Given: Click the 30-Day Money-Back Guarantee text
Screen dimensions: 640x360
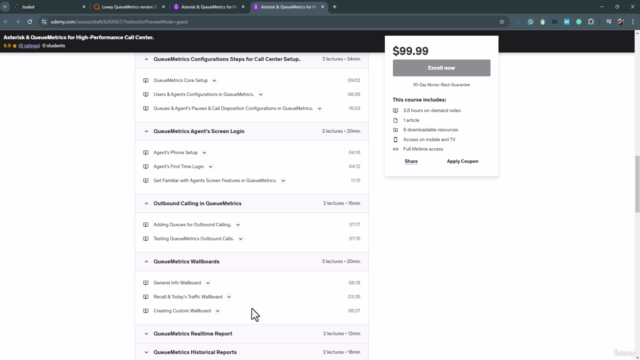Looking at the screenshot, I should tap(441, 85).
